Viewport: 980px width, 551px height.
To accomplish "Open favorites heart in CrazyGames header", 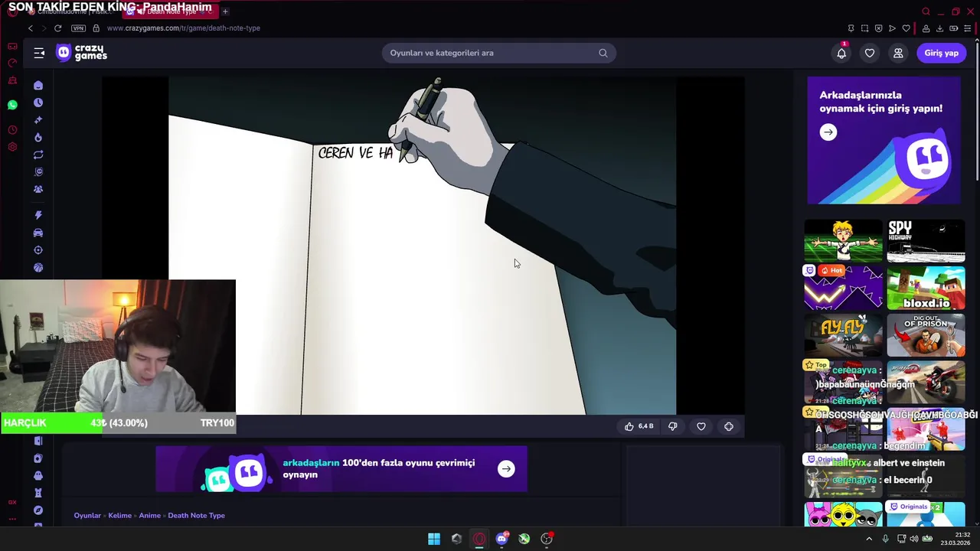I will point(870,53).
